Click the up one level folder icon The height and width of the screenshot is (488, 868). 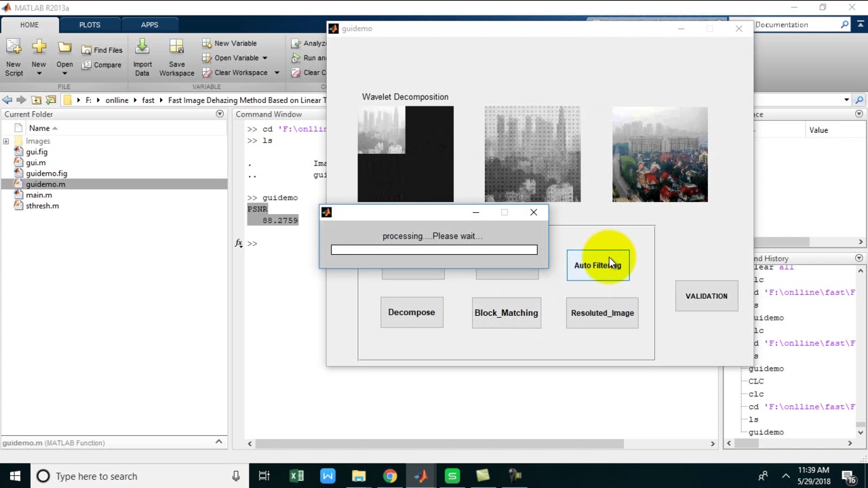pyautogui.click(x=37, y=100)
